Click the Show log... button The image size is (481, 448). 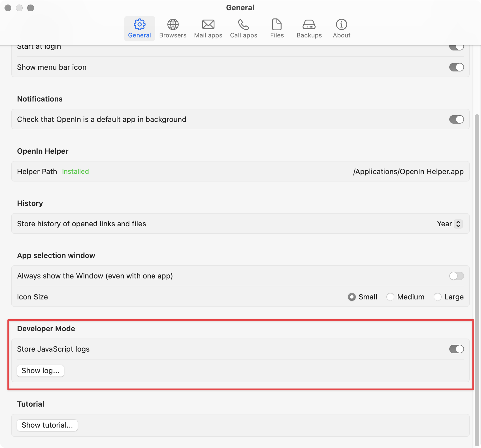click(41, 371)
